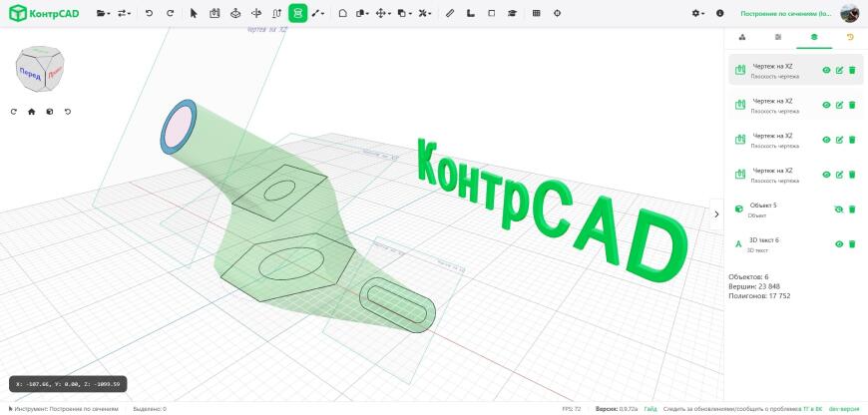
Task: Open the yellow history tab
Action: coord(850,37)
